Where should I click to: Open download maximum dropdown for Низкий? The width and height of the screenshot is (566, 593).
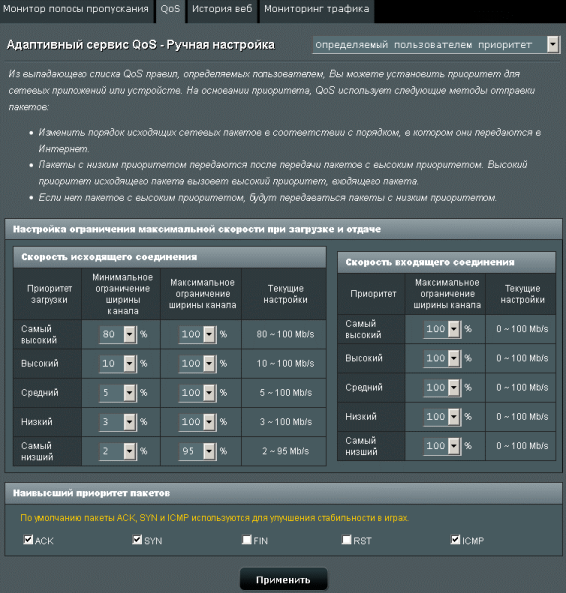coord(442,416)
